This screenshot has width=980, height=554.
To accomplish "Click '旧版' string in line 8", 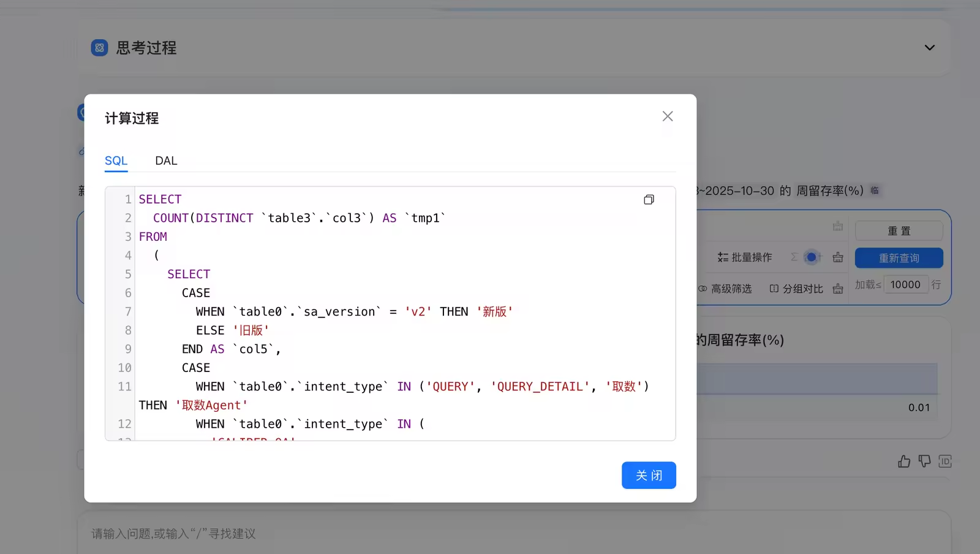I will (x=251, y=330).
